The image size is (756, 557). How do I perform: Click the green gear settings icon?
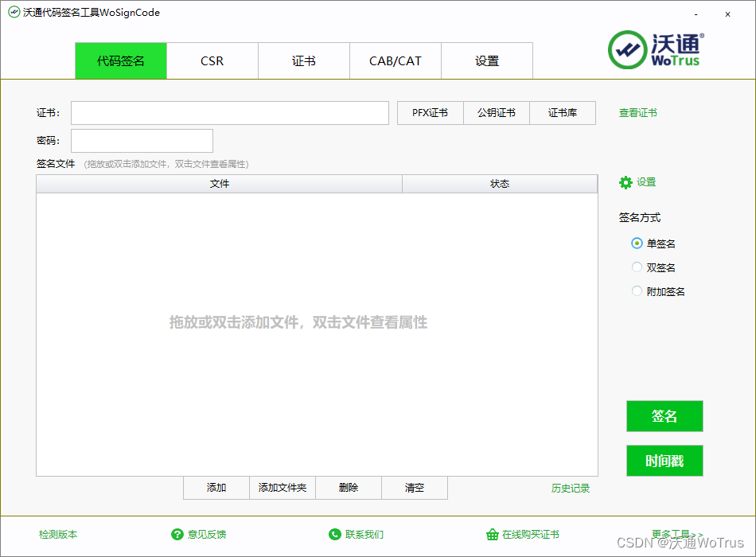point(625,183)
